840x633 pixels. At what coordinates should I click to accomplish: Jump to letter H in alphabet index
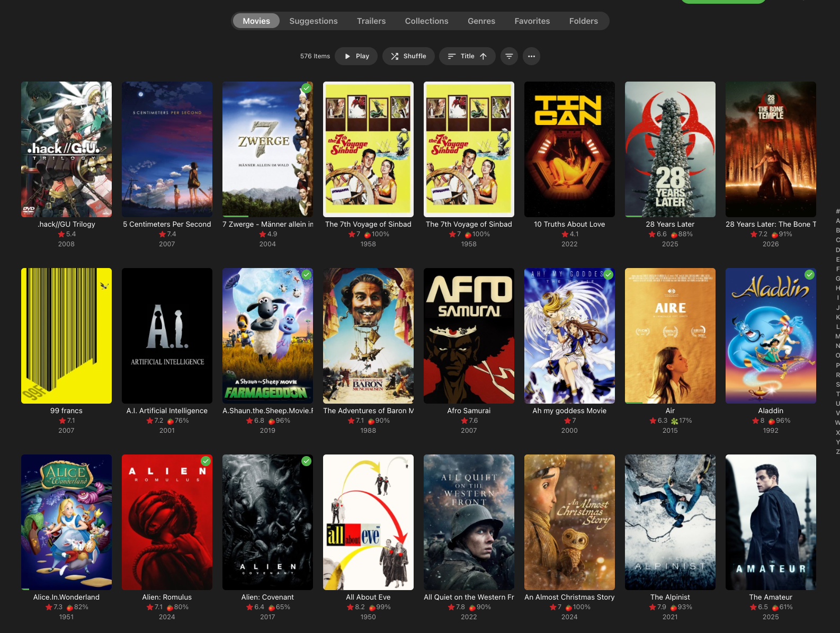point(837,288)
